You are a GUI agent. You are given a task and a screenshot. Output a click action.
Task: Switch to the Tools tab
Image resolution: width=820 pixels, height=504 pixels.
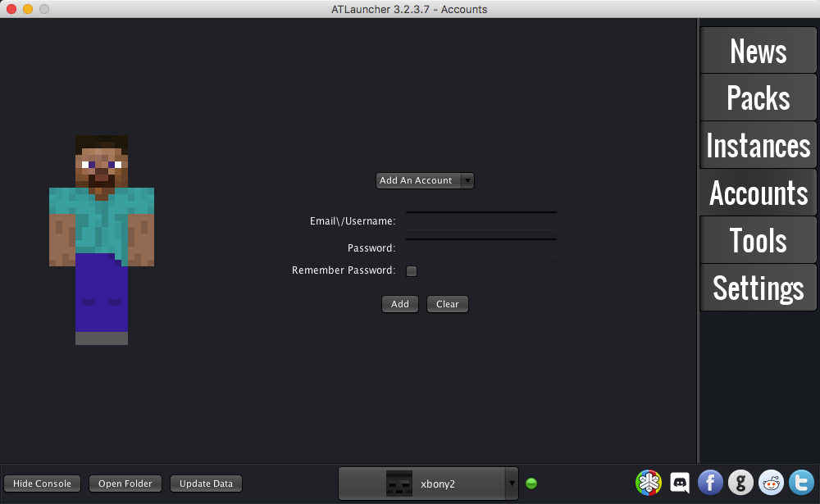[x=758, y=240]
